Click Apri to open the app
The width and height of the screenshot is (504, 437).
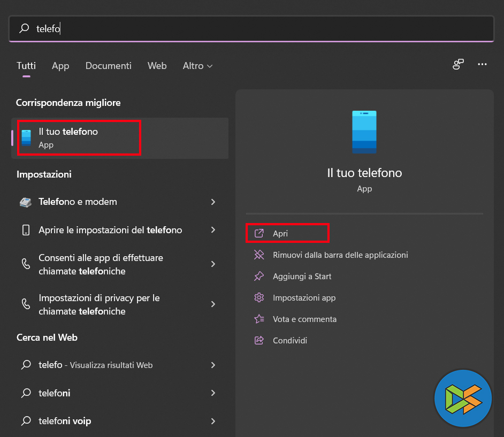pyautogui.click(x=280, y=234)
